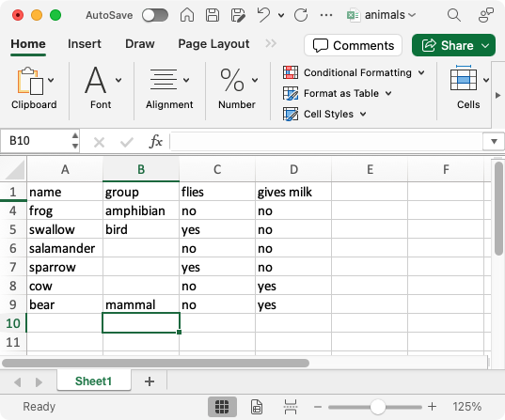Toggle the AutoSave switch
Image resolution: width=505 pixels, height=420 pixels.
coord(155,15)
